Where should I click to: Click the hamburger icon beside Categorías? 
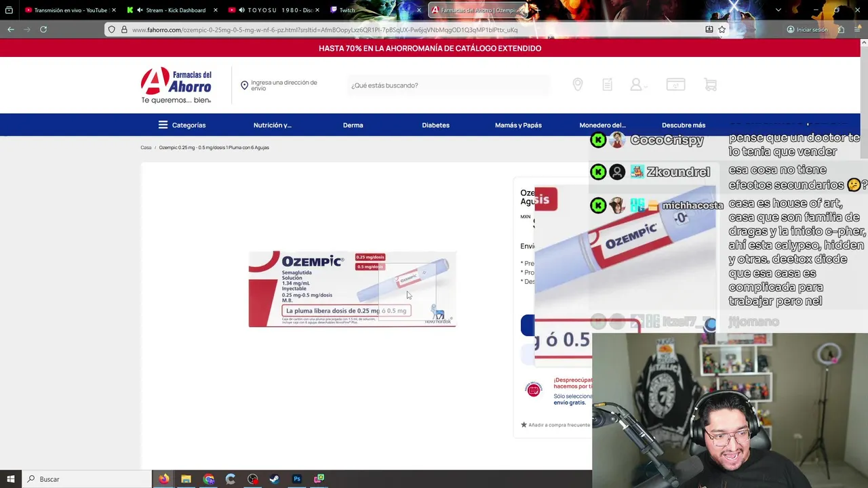click(x=163, y=125)
